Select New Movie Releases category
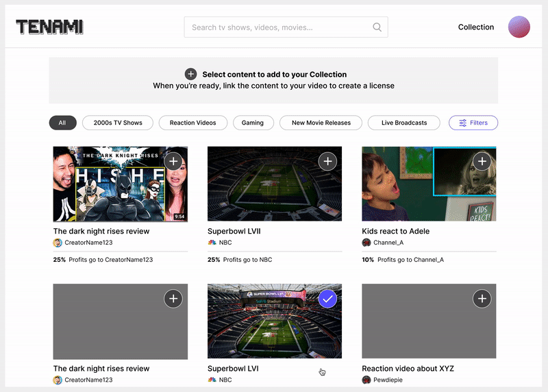The height and width of the screenshot is (392, 548). click(x=321, y=123)
